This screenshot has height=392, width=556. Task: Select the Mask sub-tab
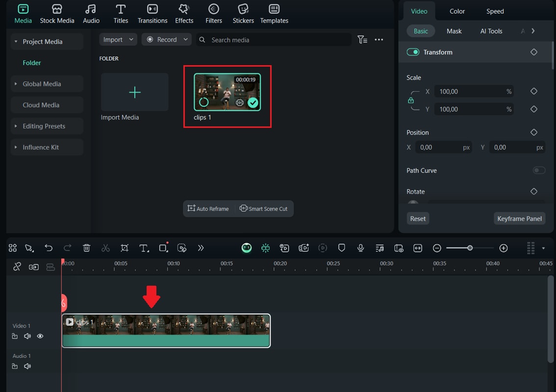click(454, 31)
